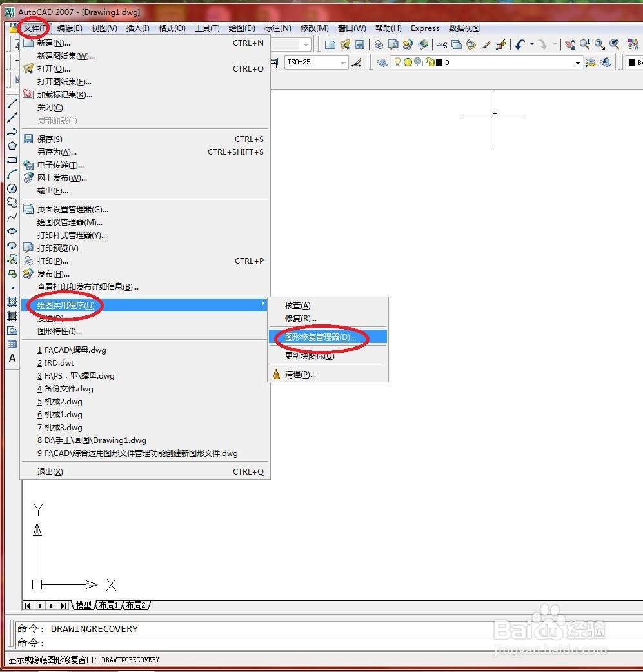The height and width of the screenshot is (672, 643).
Task: Select the Ellipse Arc tool
Action: [12, 245]
